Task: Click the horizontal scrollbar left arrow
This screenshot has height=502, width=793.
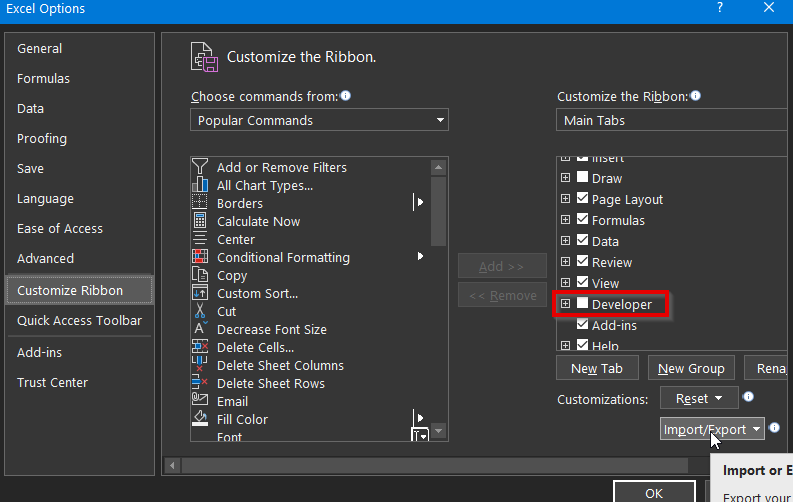Action: (172, 465)
